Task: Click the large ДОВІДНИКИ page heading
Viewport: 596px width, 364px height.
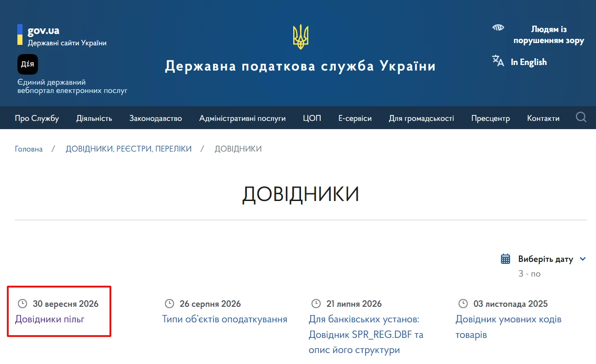Action: pyautogui.click(x=301, y=195)
